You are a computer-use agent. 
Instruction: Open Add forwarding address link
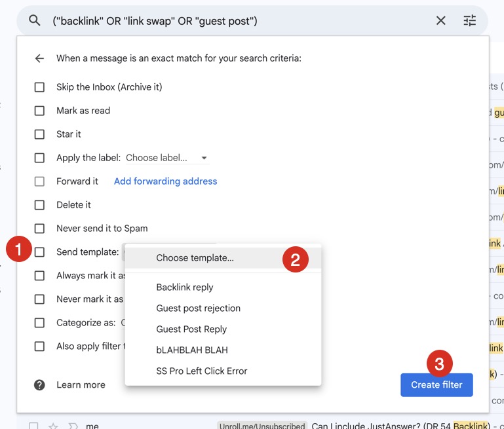(x=165, y=181)
